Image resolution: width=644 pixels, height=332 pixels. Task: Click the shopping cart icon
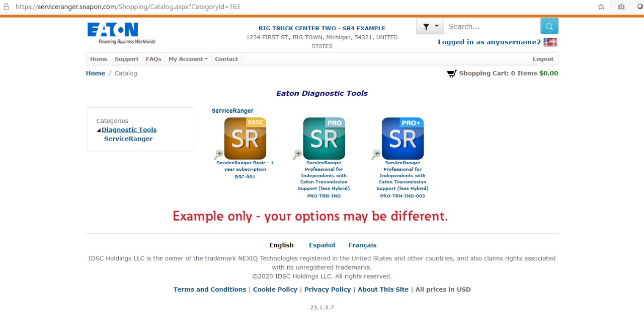(451, 74)
